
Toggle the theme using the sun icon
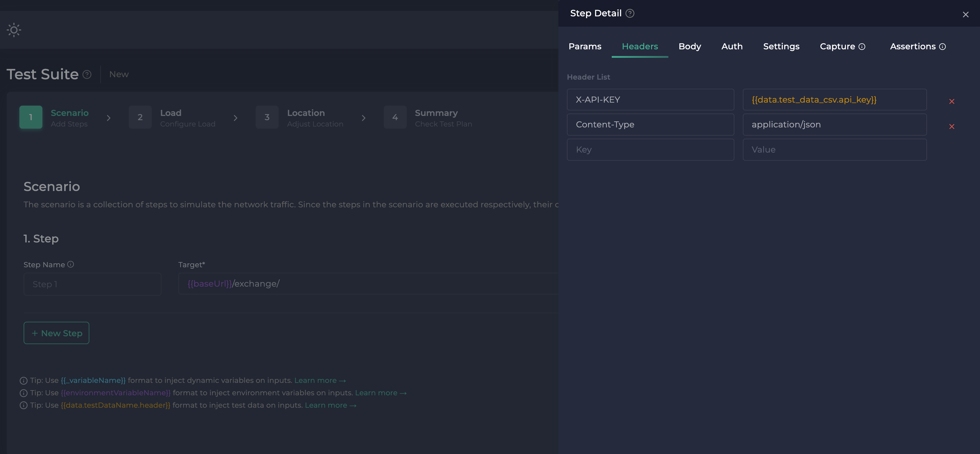pyautogui.click(x=14, y=30)
